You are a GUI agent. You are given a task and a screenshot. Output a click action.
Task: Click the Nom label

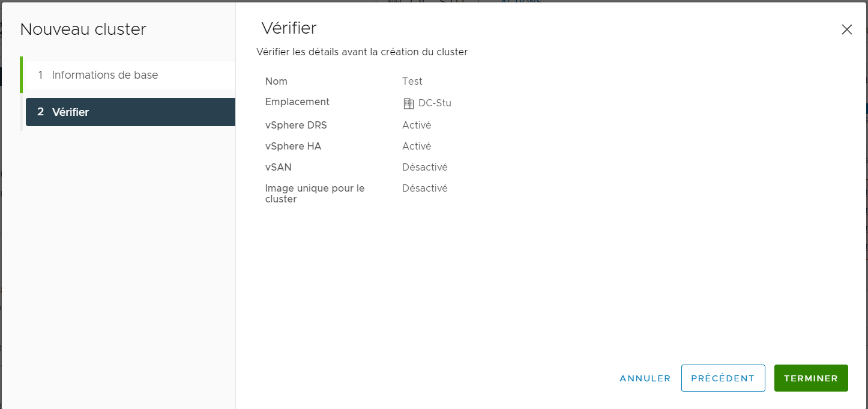[x=276, y=81]
